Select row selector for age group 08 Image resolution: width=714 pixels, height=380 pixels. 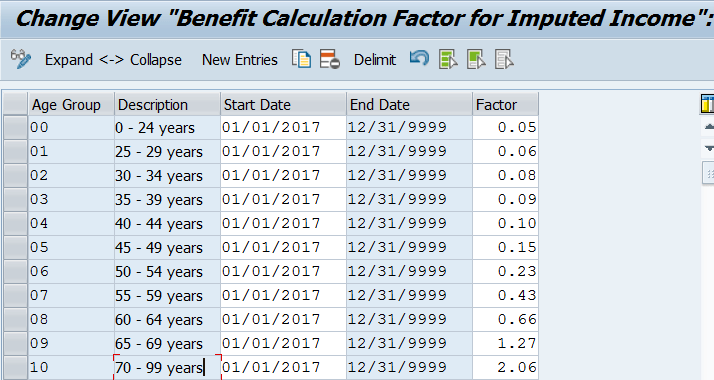[15, 319]
